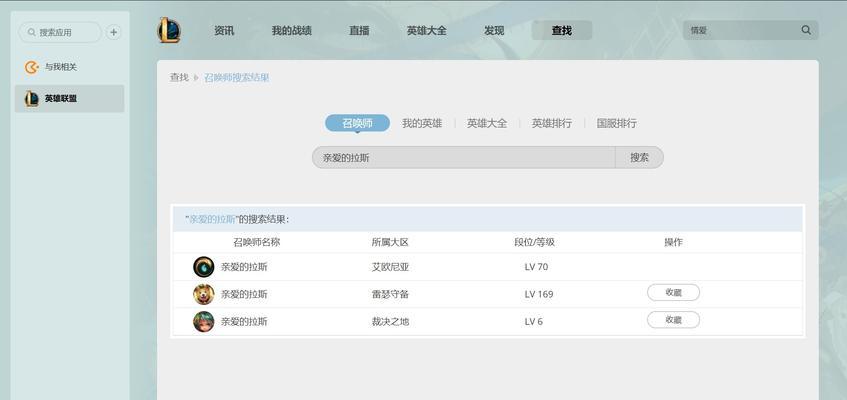Click summoner name 亲爱的拉斯 in 裁决之地 row
This screenshot has width=847, height=400.
(244, 322)
